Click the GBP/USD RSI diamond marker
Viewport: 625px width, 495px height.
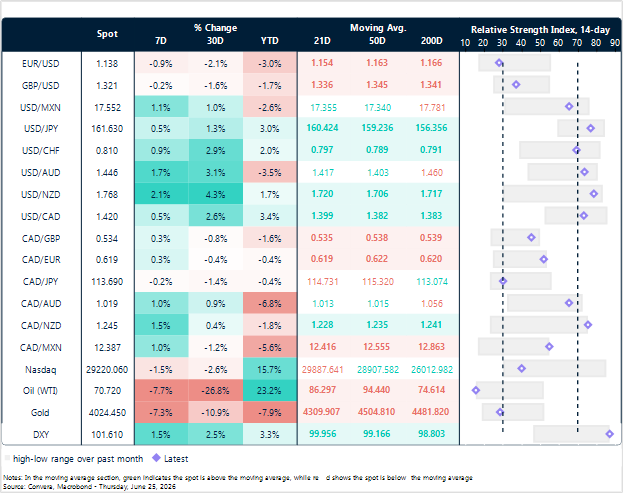[517, 85]
